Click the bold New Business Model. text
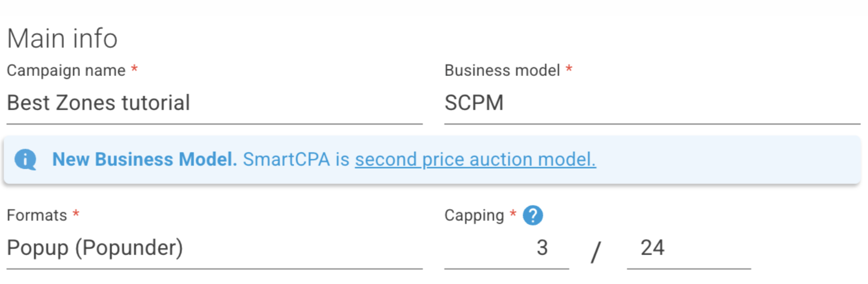Image resolution: width=868 pixels, height=284 pixels. pyautogui.click(x=144, y=159)
